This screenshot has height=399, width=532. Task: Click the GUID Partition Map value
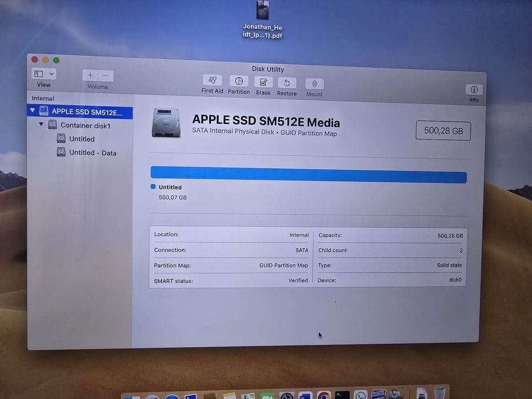tap(283, 265)
